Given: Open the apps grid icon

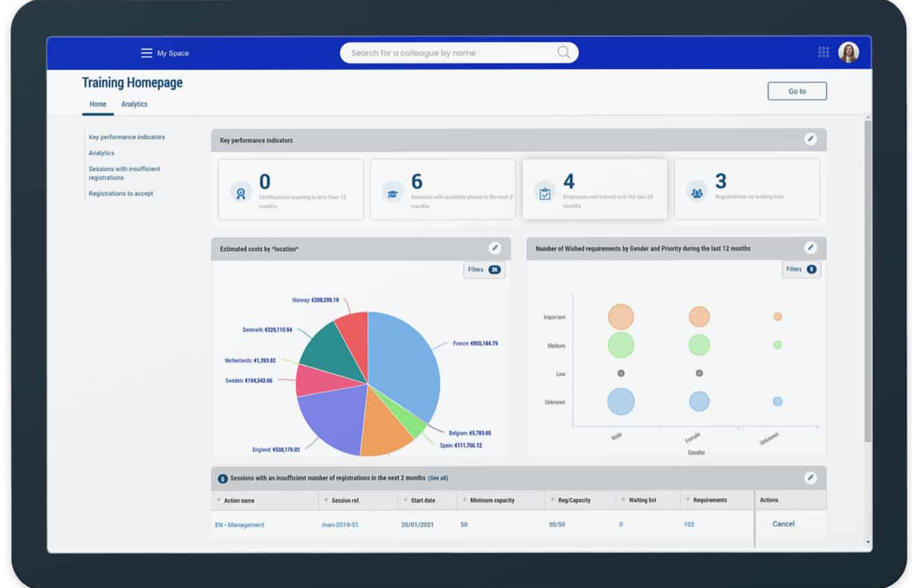Looking at the screenshot, I should click(823, 52).
